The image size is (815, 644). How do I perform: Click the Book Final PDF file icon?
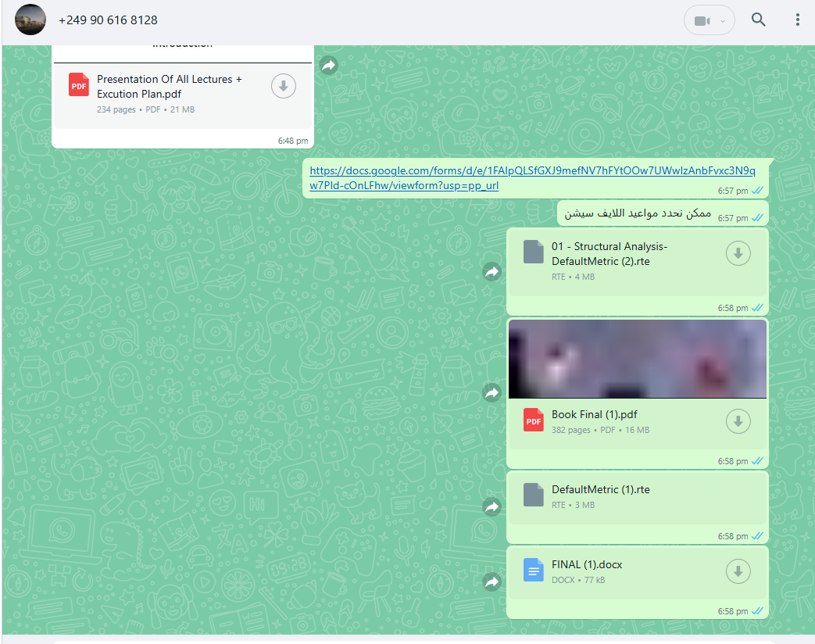tap(533, 420)
